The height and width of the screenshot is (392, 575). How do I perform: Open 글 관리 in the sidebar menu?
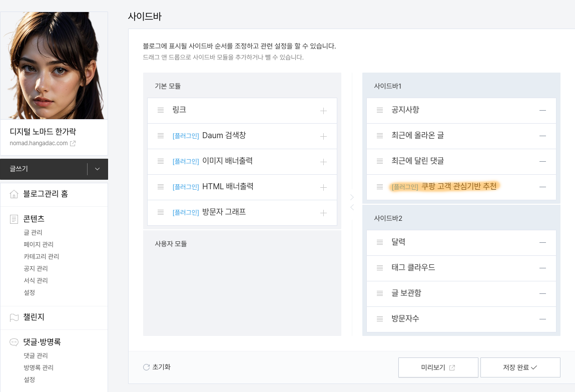[33, 232]
